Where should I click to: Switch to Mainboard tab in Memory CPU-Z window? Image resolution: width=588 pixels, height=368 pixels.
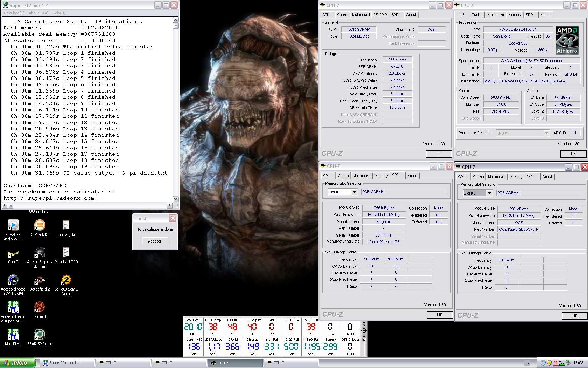[x=360, y=15]
